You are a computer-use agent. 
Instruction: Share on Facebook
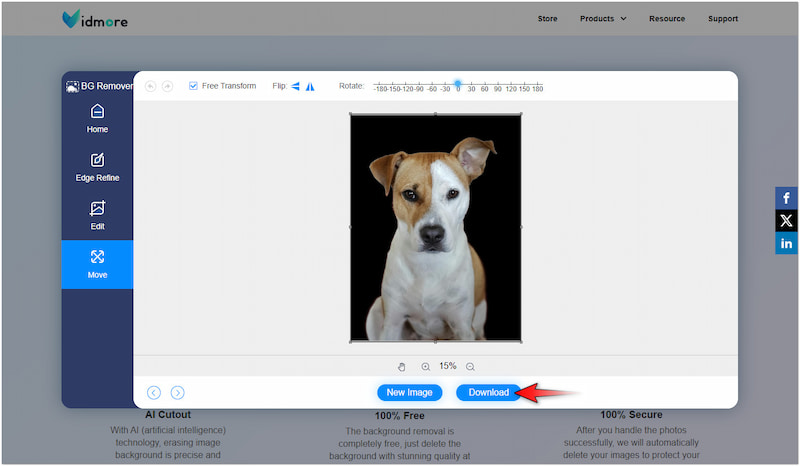(786, 198)
